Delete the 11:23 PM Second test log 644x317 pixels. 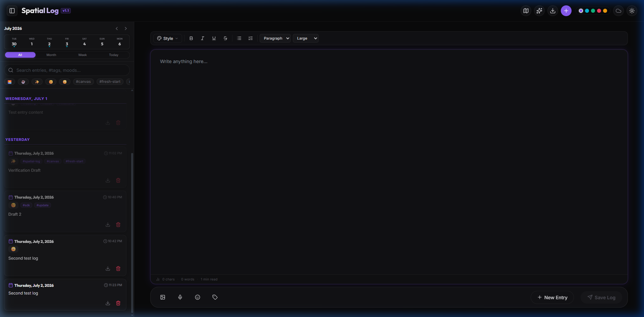tap(118, 303)
